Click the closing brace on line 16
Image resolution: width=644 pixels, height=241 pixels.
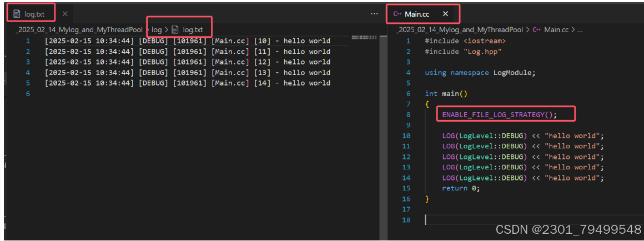(427, 199)
